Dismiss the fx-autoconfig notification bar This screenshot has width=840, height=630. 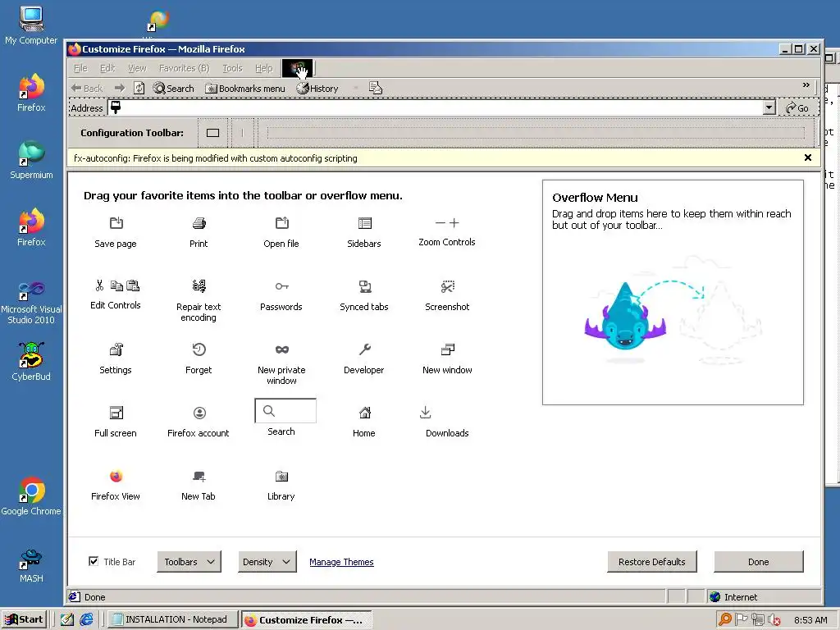pyautogui.click(x=808, y=157)
